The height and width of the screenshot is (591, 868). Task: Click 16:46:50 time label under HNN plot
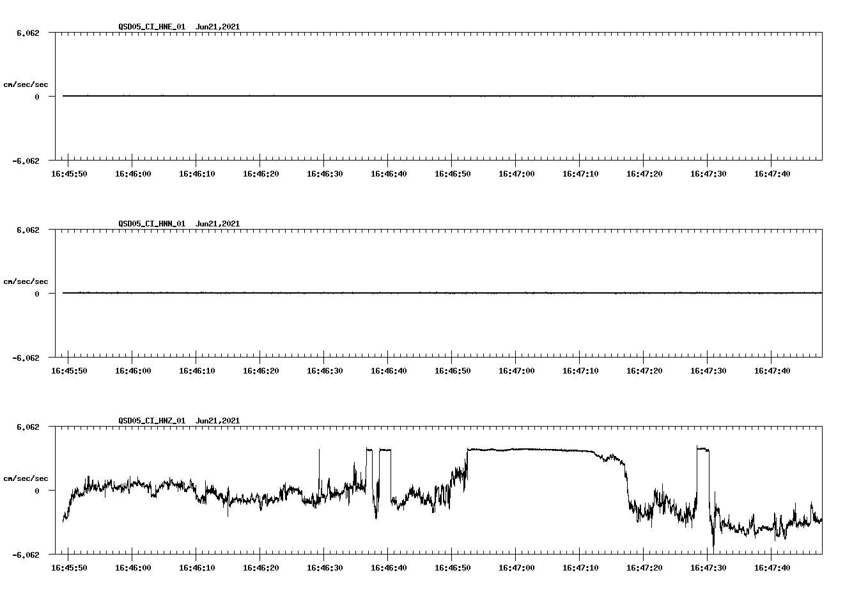(453, 371)
